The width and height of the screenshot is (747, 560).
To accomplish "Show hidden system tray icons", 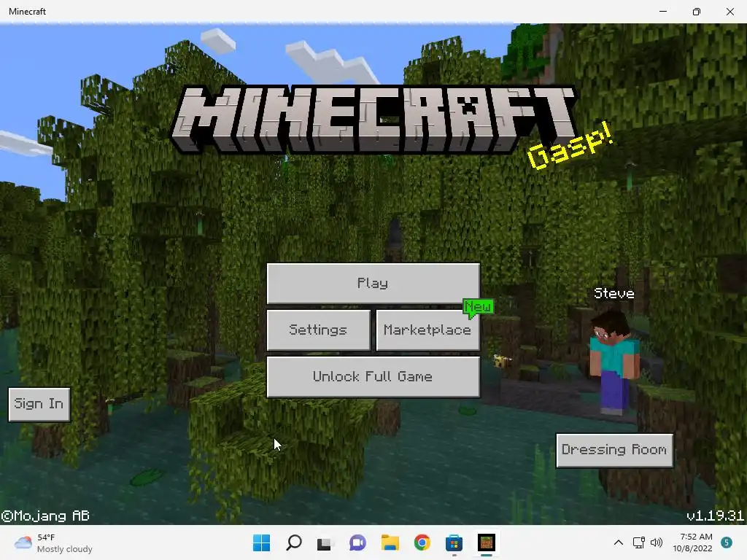I will coord(619,542).
